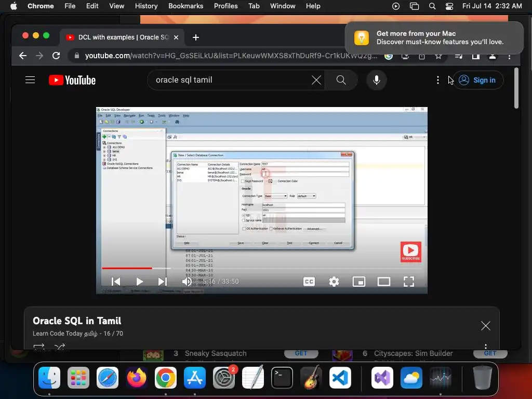Click the magnifier search button

(341, 80)
